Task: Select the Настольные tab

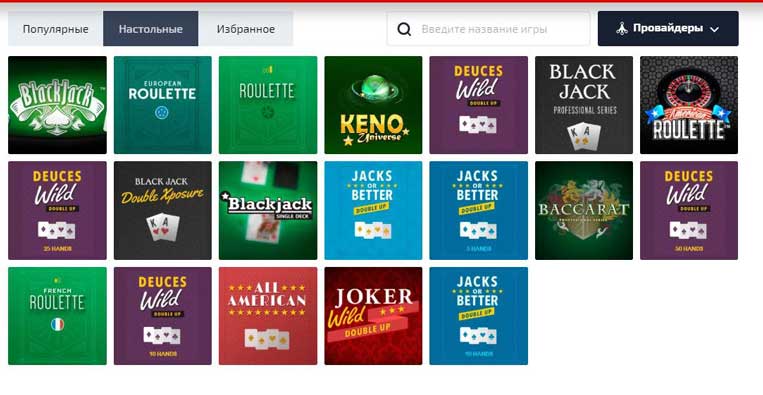Action: [x=151, y=29]
